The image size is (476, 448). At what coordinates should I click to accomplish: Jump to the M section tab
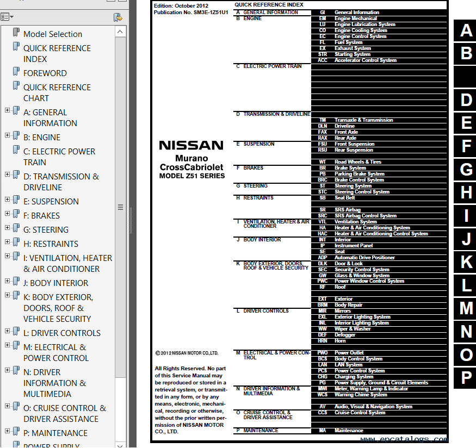click(x=465, y=308)
